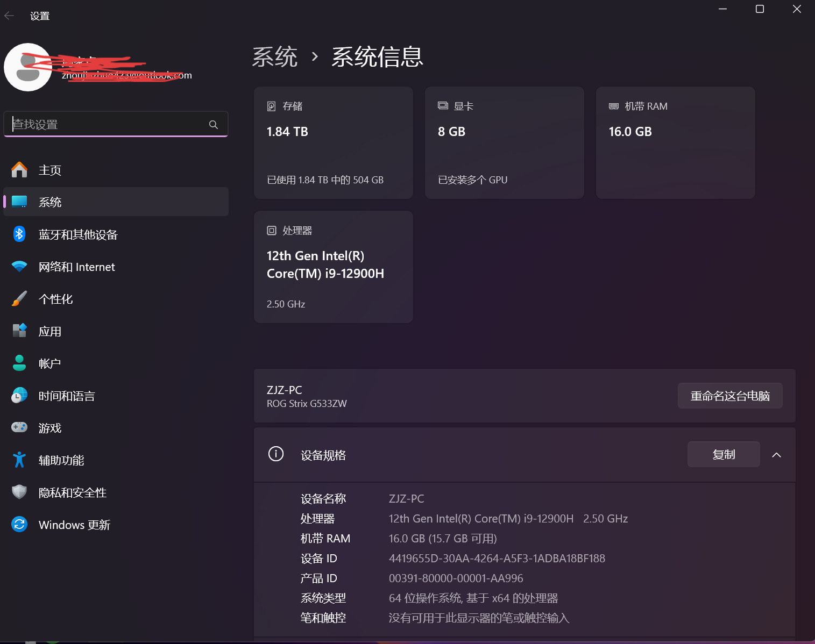Viewport: 815px width, 644px height.
Task: Collapse the 设备规格 panel with the chevron
Action: coord(776,454)
